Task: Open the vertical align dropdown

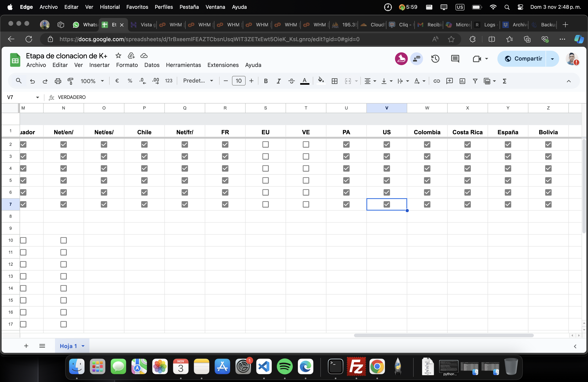Action: 387,81
